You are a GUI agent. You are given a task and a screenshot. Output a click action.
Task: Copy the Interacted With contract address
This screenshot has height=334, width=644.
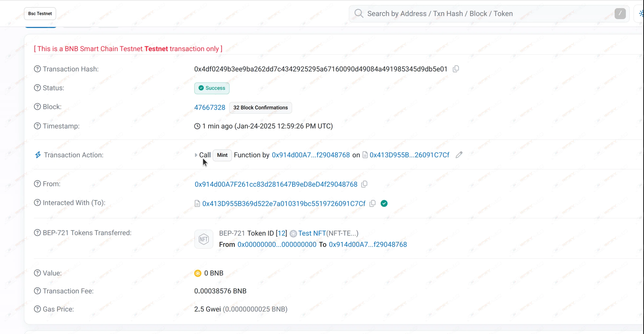(372, 203)
